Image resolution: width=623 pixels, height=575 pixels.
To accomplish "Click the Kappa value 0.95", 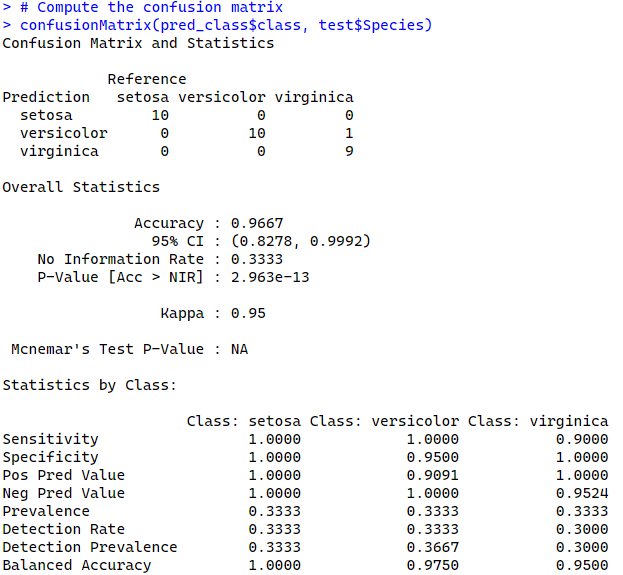I will (x=248, y=313).
